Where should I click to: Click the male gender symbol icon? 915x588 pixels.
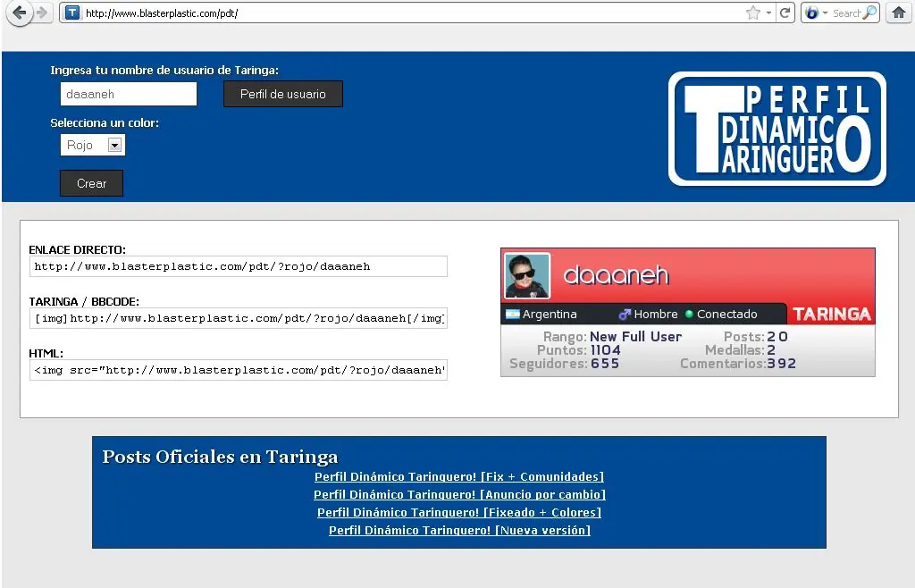[x=625, y=315]
